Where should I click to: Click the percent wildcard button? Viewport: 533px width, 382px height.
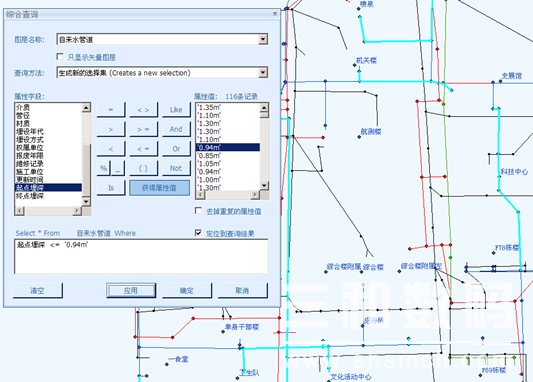coord(103,168)
